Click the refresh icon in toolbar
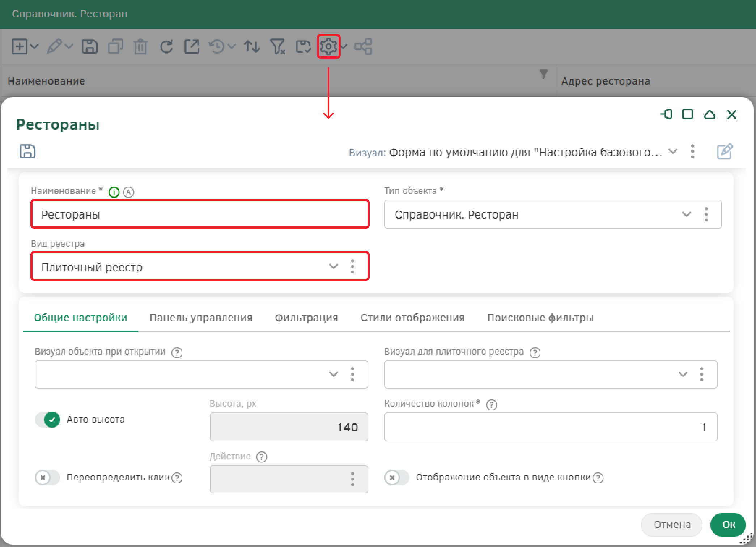756x547 pixels. (x=166, y=47)
